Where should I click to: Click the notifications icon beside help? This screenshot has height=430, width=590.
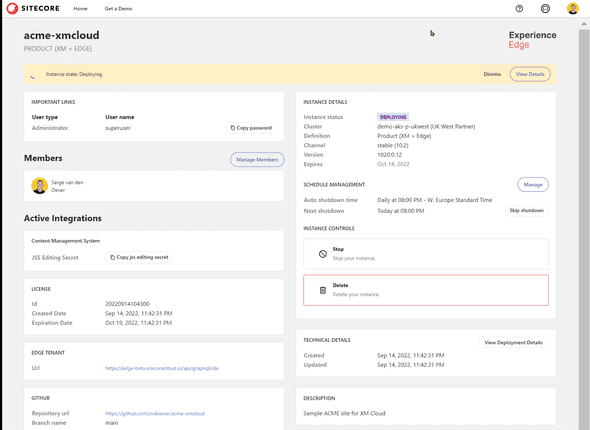(x=545, y=8)
